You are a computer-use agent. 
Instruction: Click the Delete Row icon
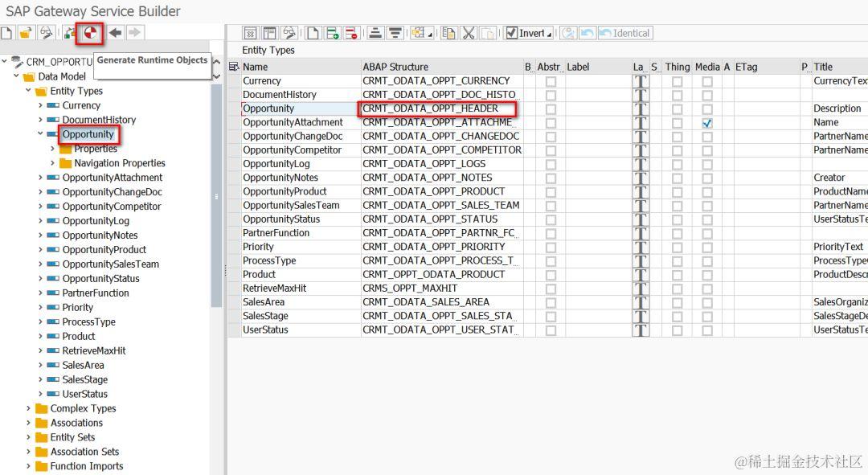click(351, 33)
